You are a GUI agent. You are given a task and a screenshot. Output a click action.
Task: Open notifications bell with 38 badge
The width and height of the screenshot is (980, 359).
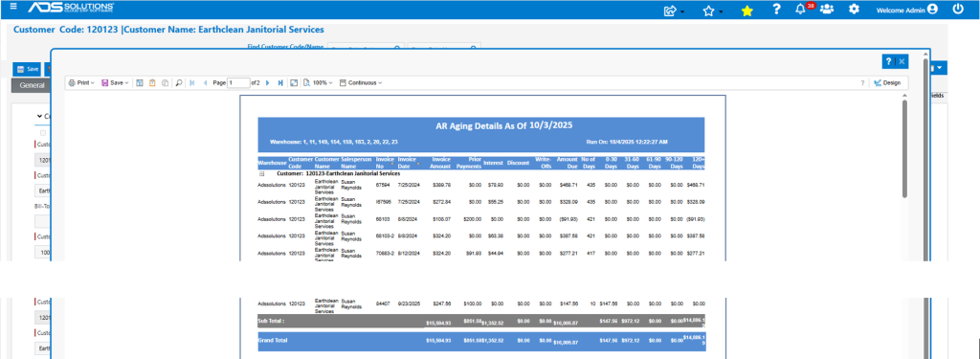(x=801, y=10)
